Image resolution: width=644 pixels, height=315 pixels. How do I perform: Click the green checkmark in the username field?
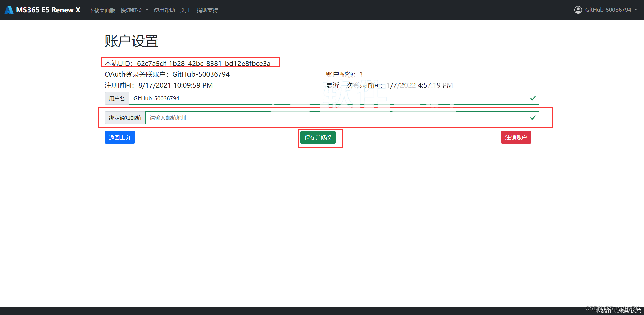pyautogui.click(x=533, y=98)
